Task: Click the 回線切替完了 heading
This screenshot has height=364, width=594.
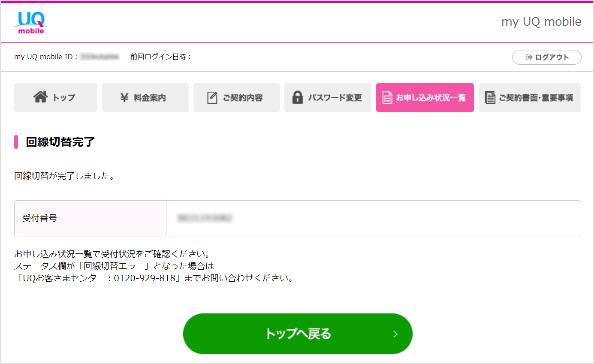Action: [60, 142]
